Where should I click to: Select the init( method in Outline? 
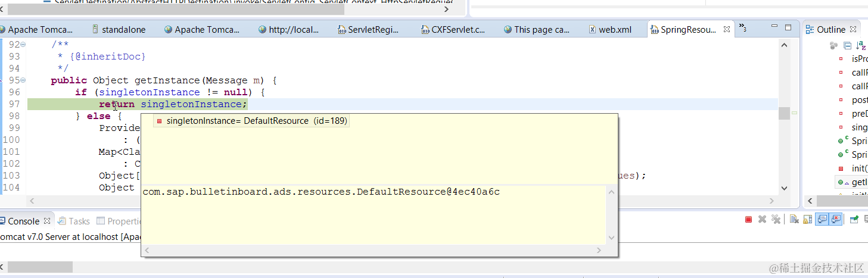pyautogui.click(x=854, y=168)
